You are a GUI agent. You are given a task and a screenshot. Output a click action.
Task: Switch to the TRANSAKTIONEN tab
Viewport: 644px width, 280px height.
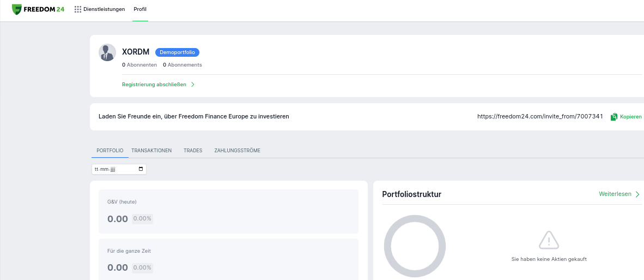(x=151, y=151)
